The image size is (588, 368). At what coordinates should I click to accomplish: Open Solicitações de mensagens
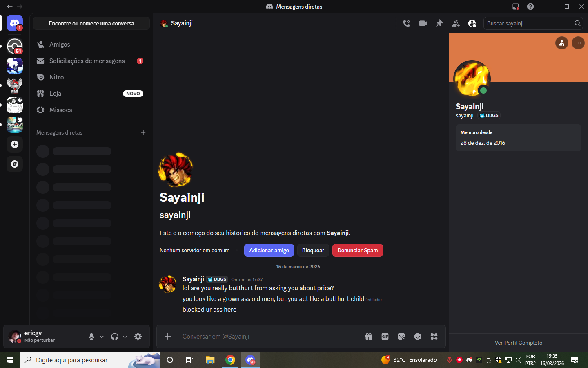point(87,61)
